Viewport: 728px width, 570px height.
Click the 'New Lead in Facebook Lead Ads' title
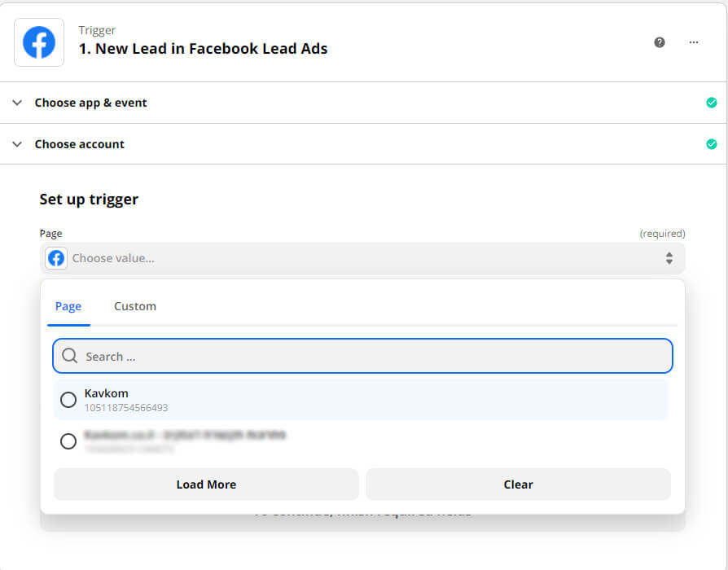coord(203,48)
